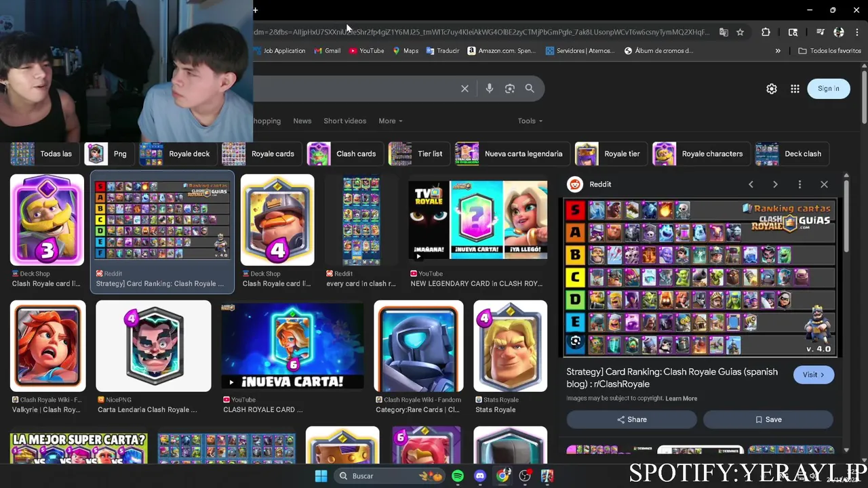Clear the Google search box text

[x=465, y=89]
